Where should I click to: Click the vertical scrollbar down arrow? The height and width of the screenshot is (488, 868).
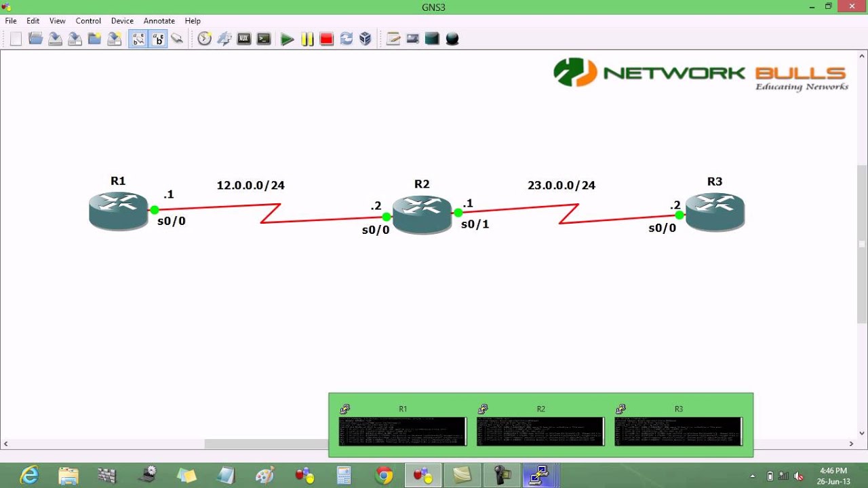pos(862,433)
